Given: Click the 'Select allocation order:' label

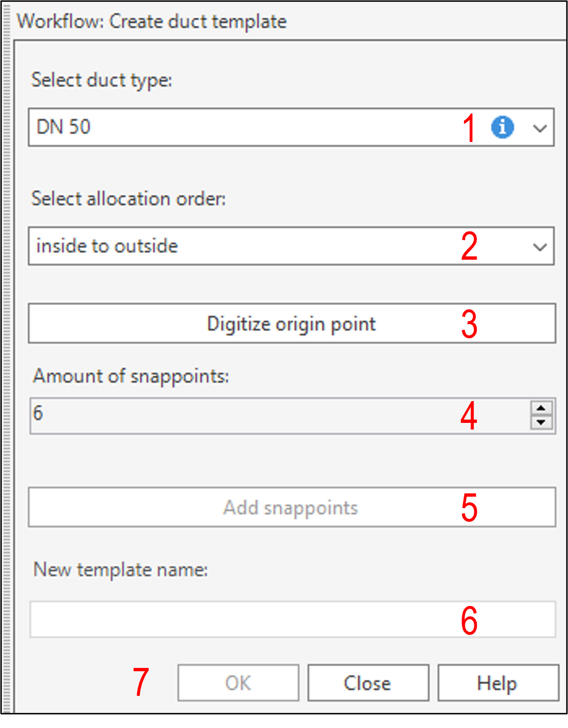Looking at the screenshot, I should (129, 199).
